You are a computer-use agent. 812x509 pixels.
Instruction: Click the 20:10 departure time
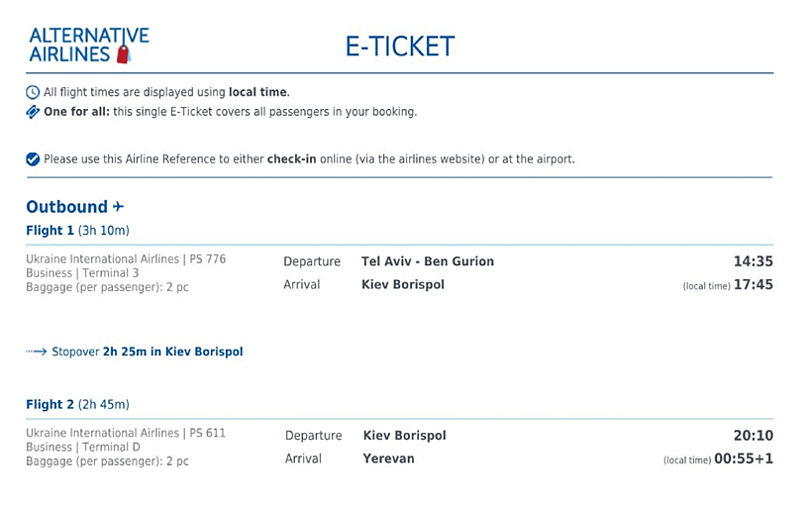coord(754,436)
